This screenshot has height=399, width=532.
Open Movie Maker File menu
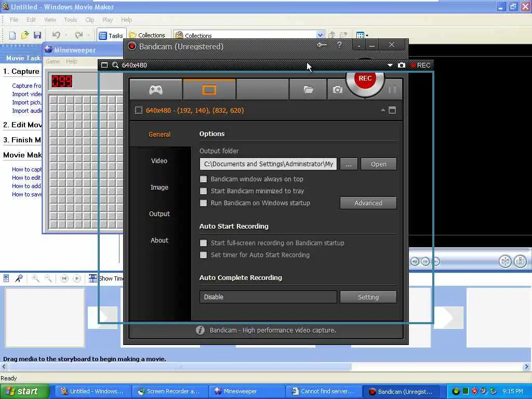pyautogui.click(x=14, y=20)
